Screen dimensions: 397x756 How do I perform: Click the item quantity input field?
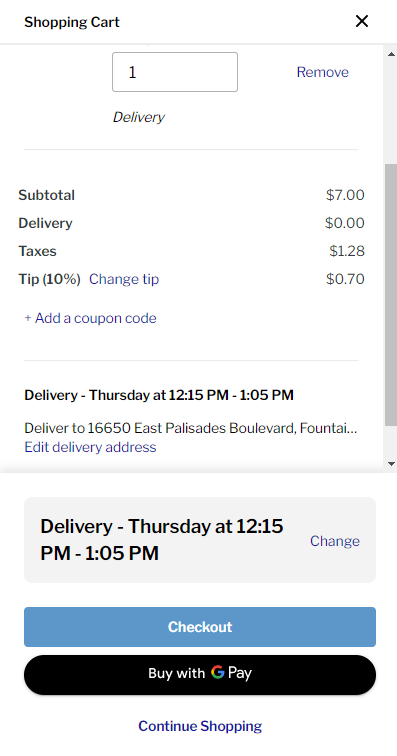point(175,72)
